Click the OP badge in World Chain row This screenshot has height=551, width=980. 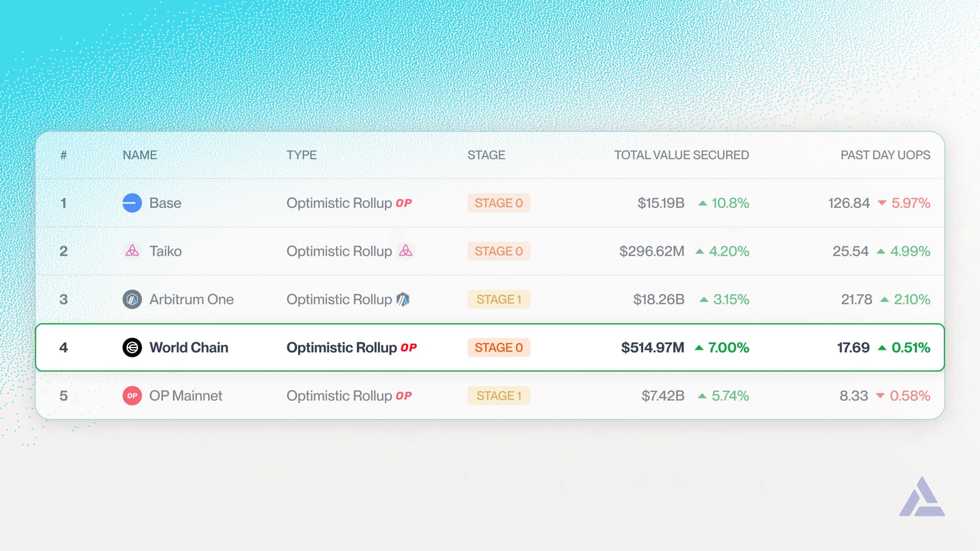[x=409, y=347]
